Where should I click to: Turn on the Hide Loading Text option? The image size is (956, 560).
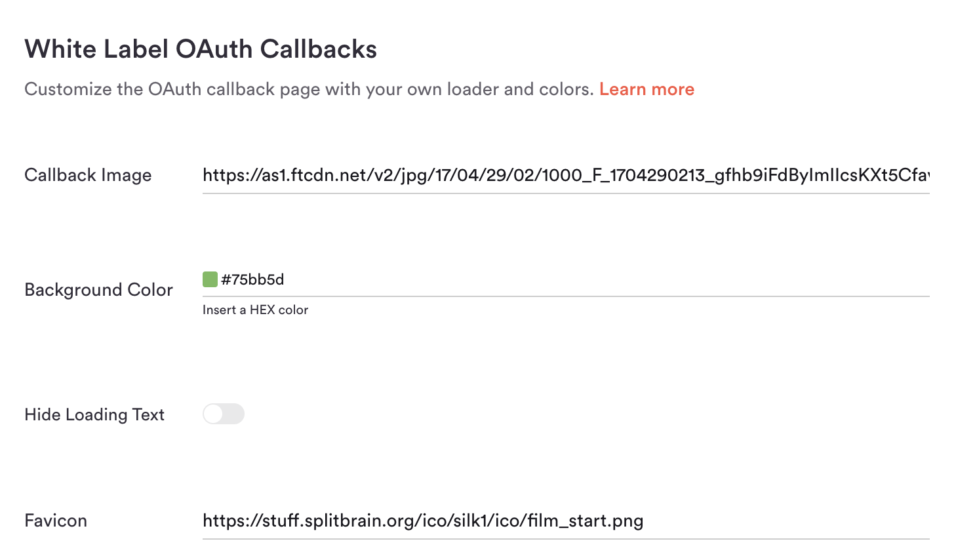[223, 414]
